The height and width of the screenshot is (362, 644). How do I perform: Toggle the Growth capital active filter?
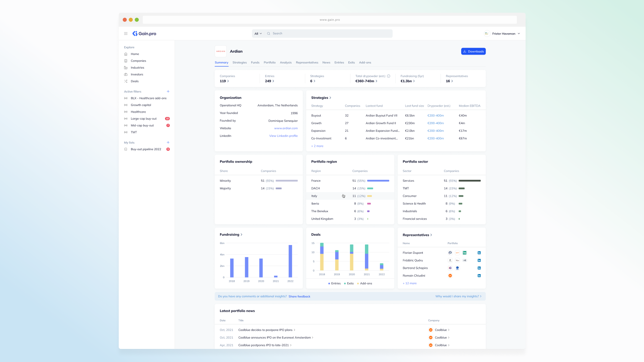tap(125, 105)
